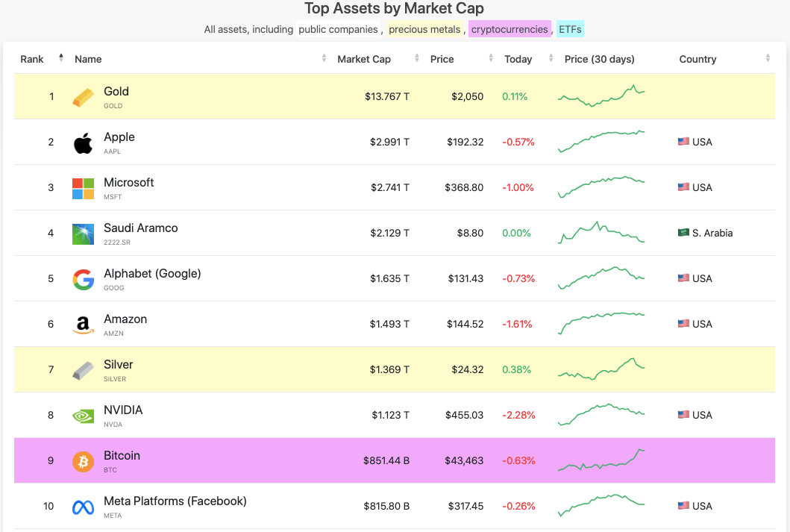Click the Gold 30-day price chart
Screen dimensions: 790x532
click(601, 96)
